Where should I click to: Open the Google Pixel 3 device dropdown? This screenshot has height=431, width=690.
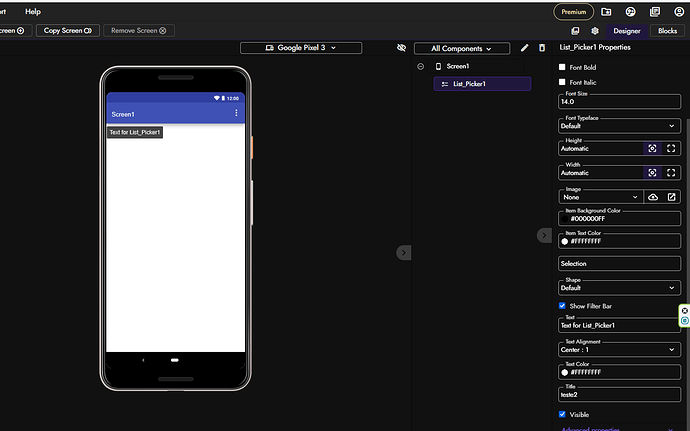pyautogui.click(x=301, y=48)
